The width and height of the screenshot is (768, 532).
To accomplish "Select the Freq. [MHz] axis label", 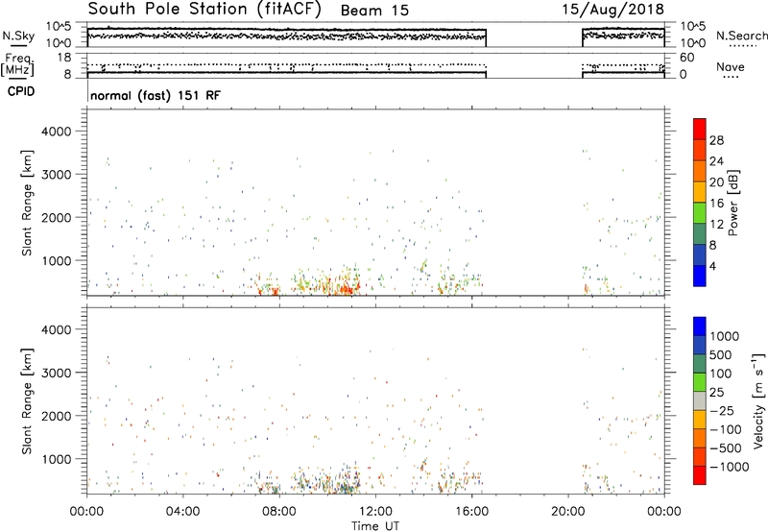I will pyautogui.click(x=17, y=64).
